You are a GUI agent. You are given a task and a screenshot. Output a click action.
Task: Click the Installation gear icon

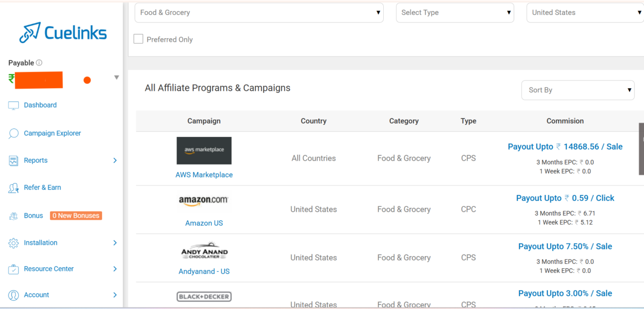pos(13,243)
